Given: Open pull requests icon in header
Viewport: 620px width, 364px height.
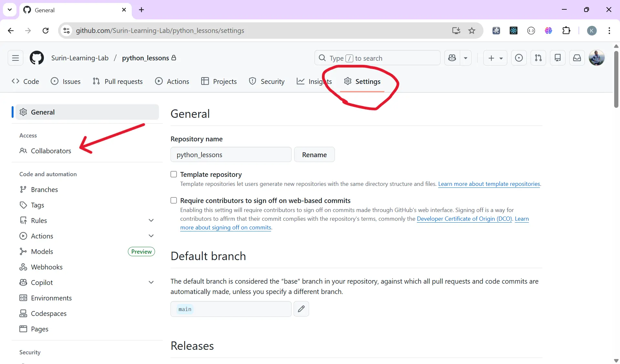Looking at the screenshot, I should click(538, 58).
